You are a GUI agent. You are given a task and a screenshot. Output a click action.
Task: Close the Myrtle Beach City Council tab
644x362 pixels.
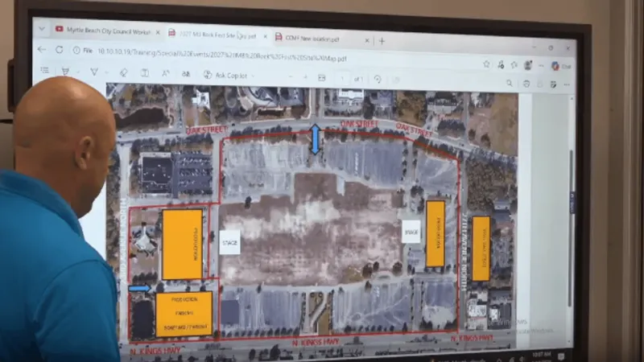(x=158, y=32)
